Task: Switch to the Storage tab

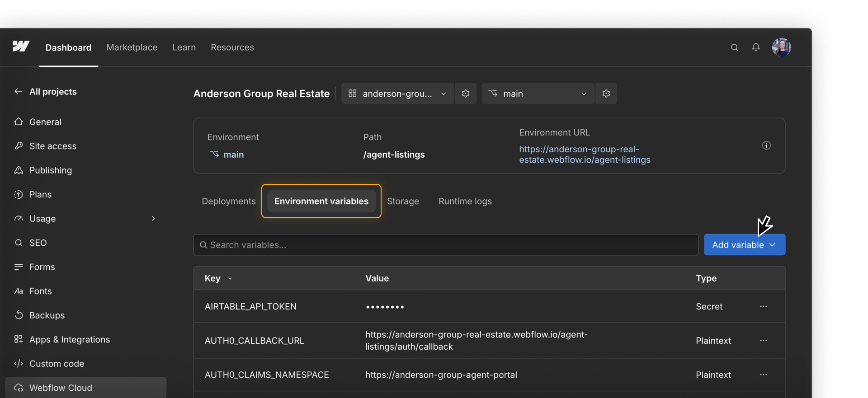Action: point(403,201)
